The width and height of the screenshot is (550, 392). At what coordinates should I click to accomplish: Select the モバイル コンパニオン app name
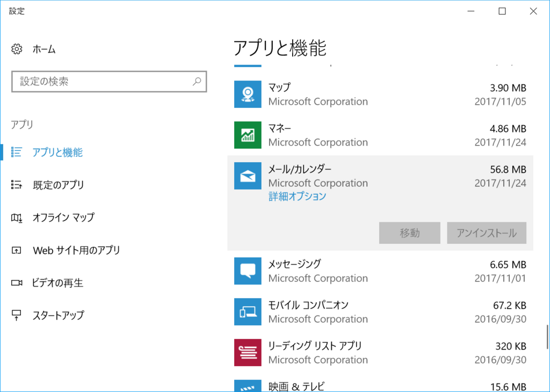tap(308, 305)
